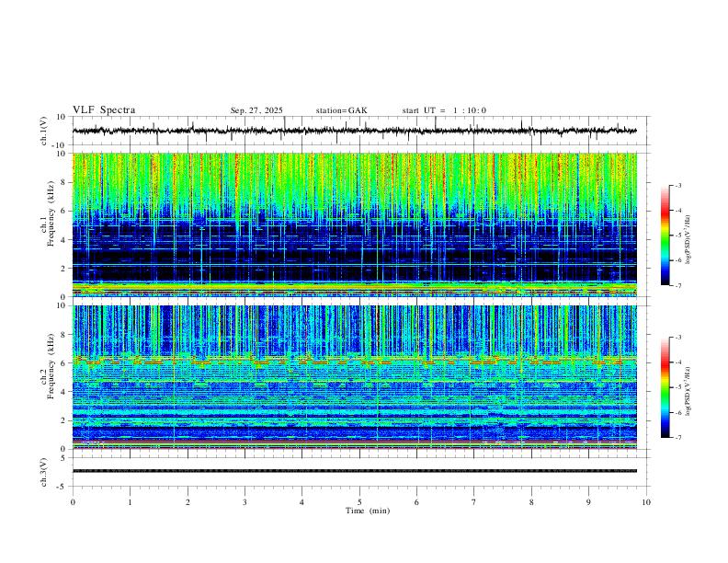Click the "8" minute tick on time axis

[x=531, y=502]
